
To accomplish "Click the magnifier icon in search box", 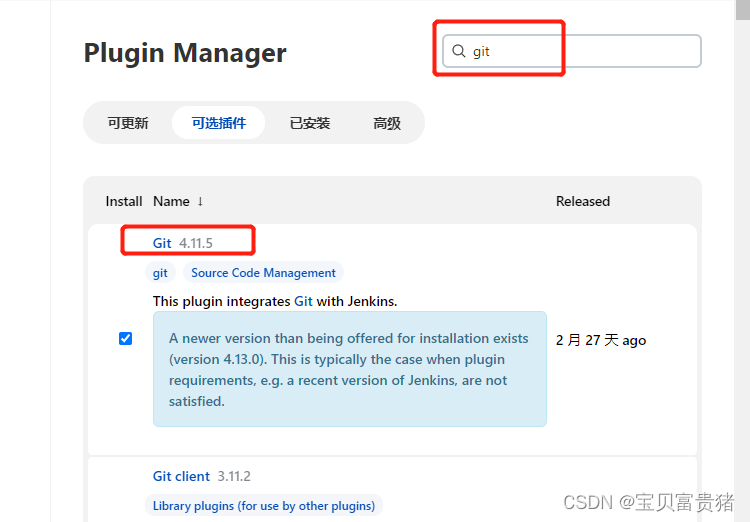I will pyautogui.click(x=459, y=51).
